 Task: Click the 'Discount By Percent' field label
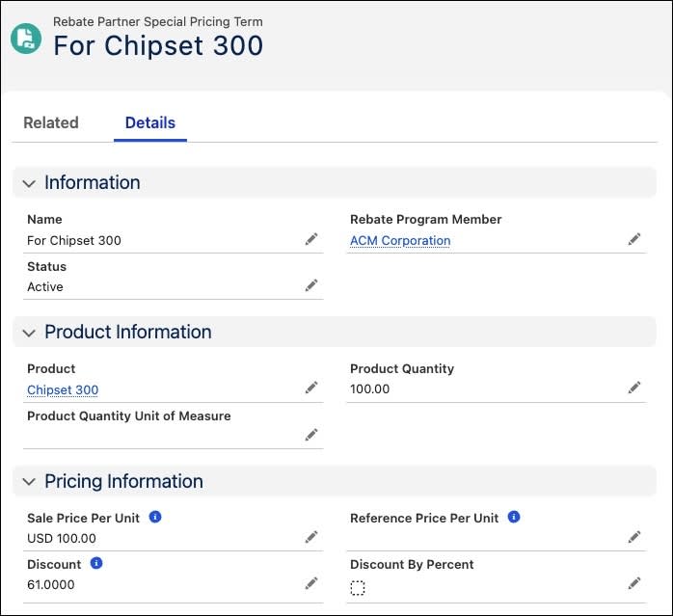pyautogui.click(x=412, y=565)
